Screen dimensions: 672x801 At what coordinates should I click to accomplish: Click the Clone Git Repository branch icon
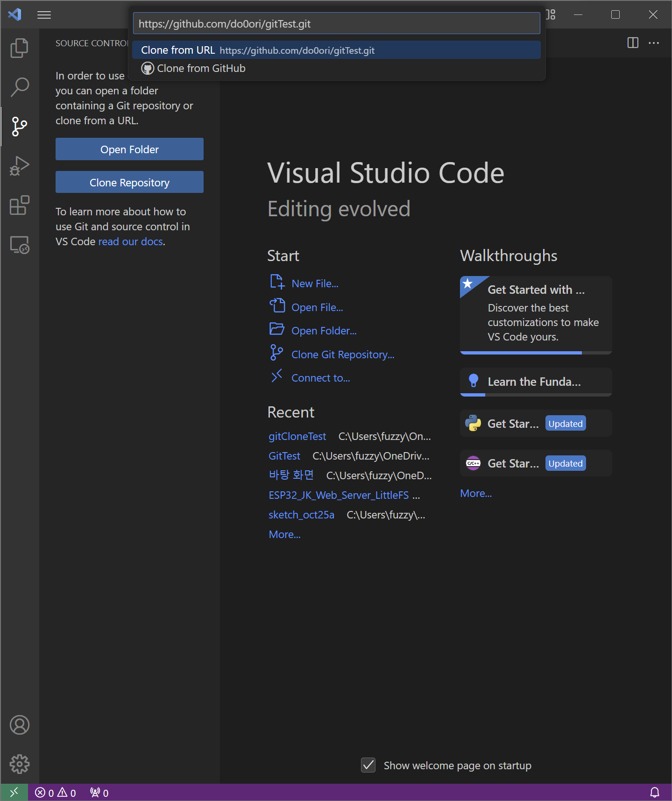coord(276,353)
